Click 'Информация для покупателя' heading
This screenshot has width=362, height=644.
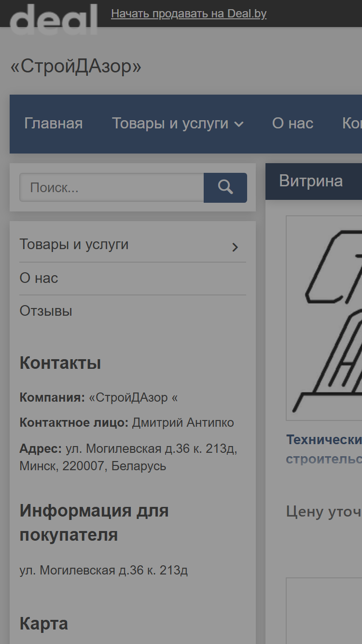point(94,523)
